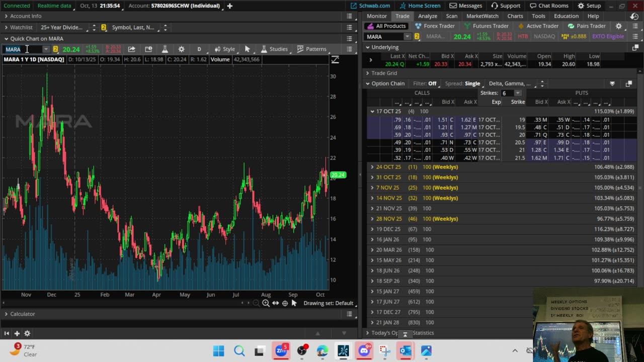Switch to the Monitor tab

coord(377,16)
